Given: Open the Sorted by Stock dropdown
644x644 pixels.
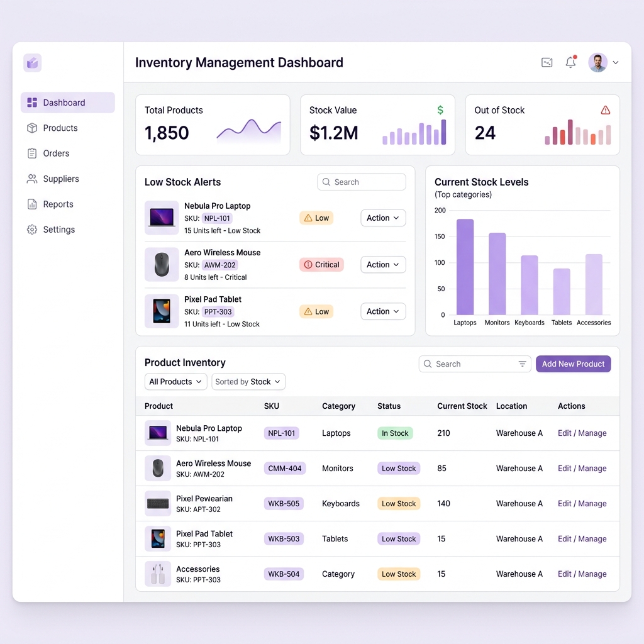Looking at the screenshot, I should click(248, 382).
